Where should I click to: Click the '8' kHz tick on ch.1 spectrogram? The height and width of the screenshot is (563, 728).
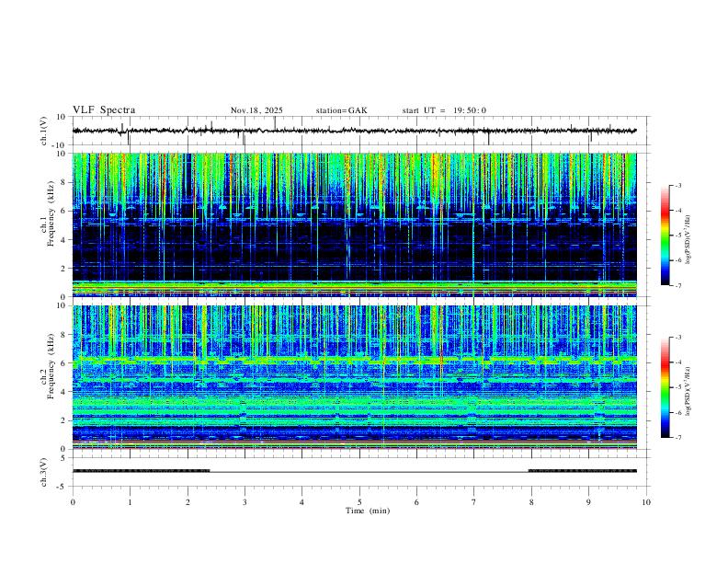pyautogui.click(x=63, y=182)
